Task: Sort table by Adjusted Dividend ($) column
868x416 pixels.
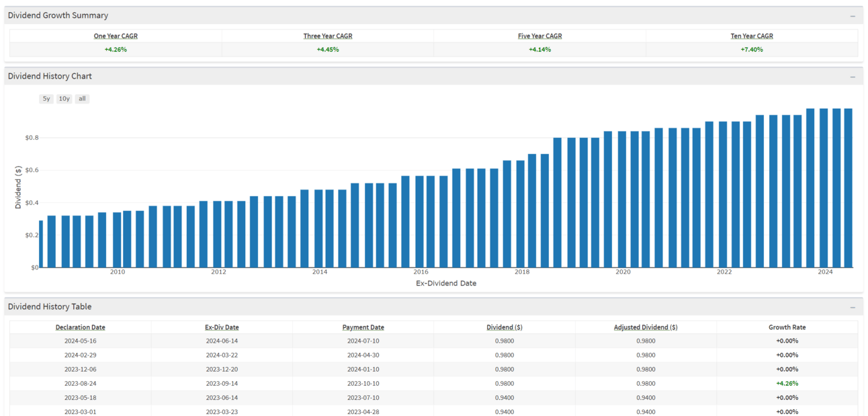Action: [646, 327]
